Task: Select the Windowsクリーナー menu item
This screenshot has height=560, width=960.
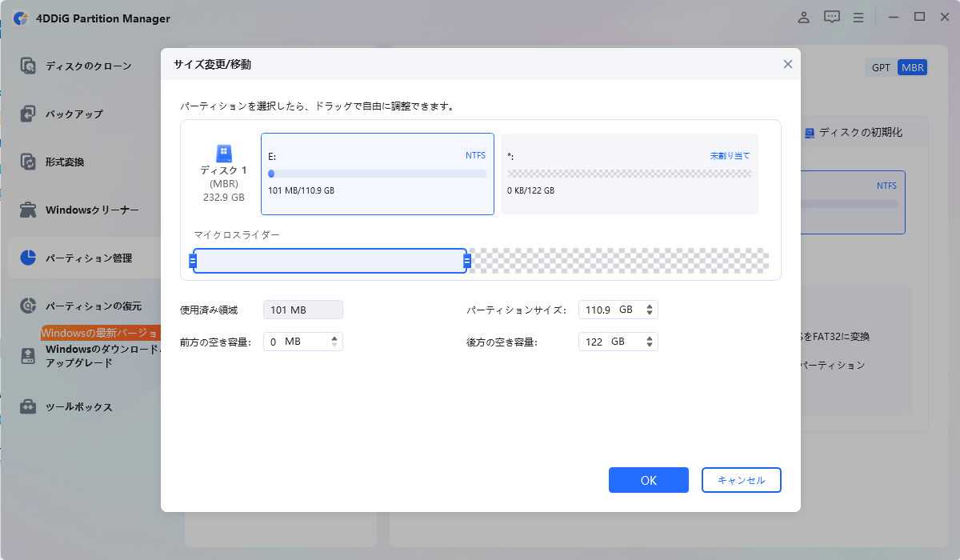Action: tap(92, 210)
